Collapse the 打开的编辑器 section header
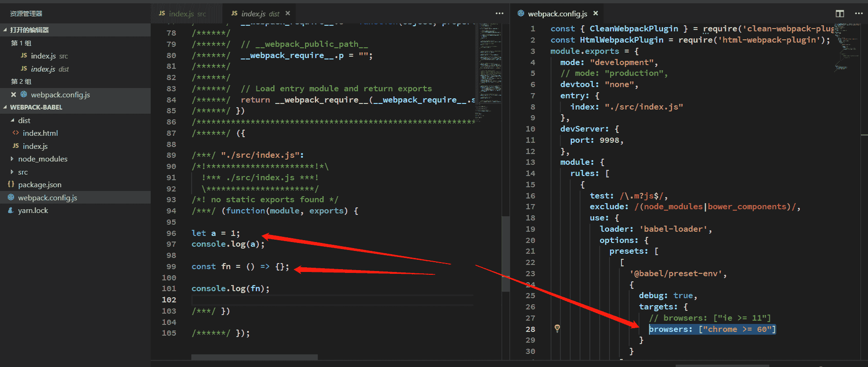 coord(5,30)
